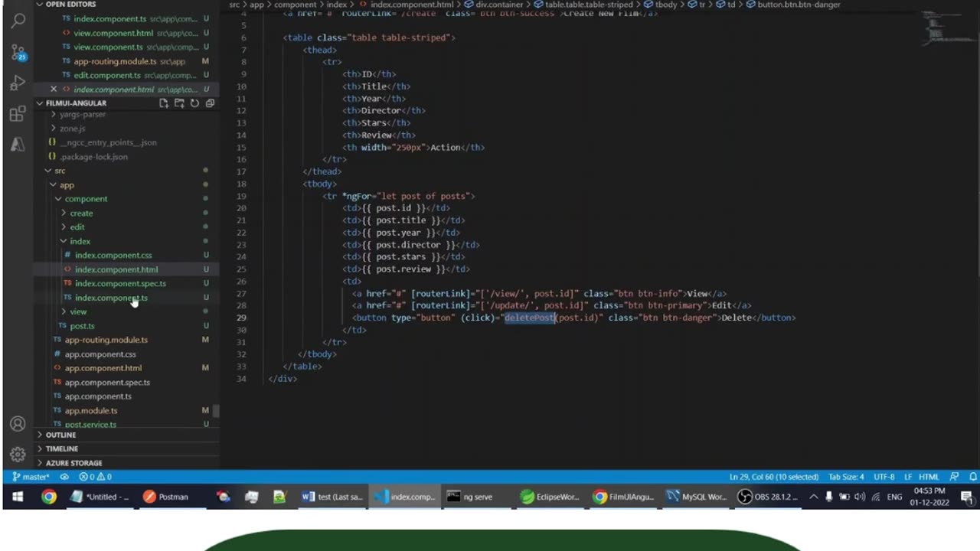Open the Azure view in activity bar
The width and height of the screenshot is (980, 551).
[x=18, y=144]
